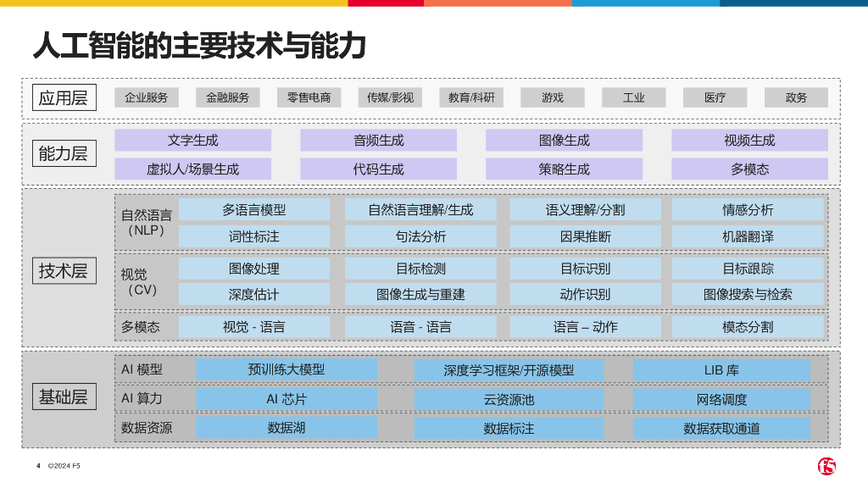Select the purple 图像生成 capability box
Viewport: 868px width, 488px height.
(564, 141)
